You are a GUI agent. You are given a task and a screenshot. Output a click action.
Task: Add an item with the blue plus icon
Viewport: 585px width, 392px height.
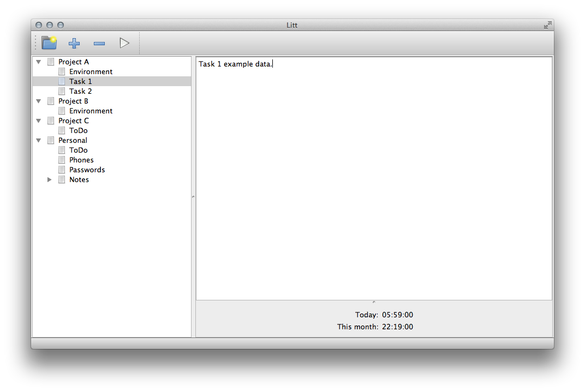(x=74, y=43)
